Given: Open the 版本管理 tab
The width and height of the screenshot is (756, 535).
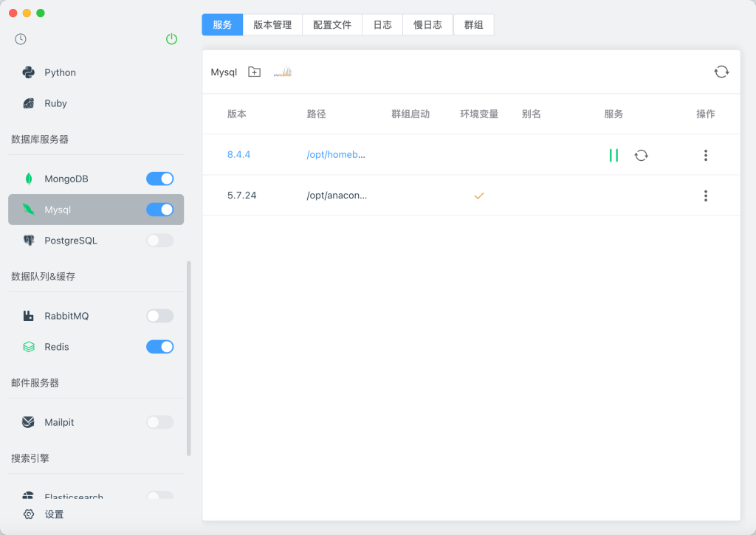Looking at the screenshot, I should point(272,24).
